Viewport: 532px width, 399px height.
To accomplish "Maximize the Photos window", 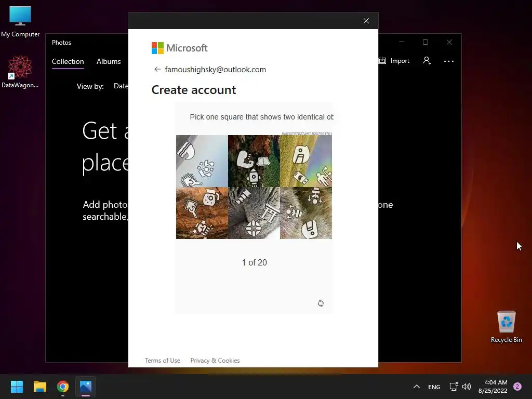I will (x=425, y=42).
